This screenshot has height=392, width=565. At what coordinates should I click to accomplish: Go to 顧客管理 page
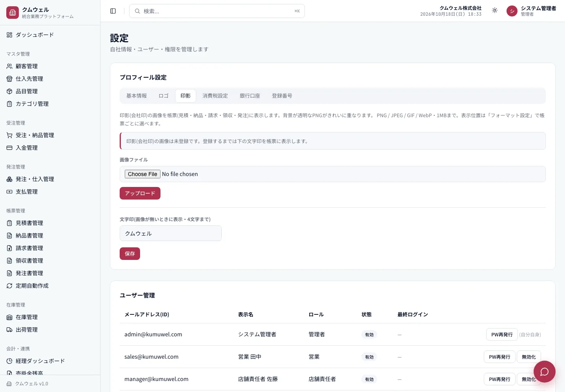click(50, 66)
